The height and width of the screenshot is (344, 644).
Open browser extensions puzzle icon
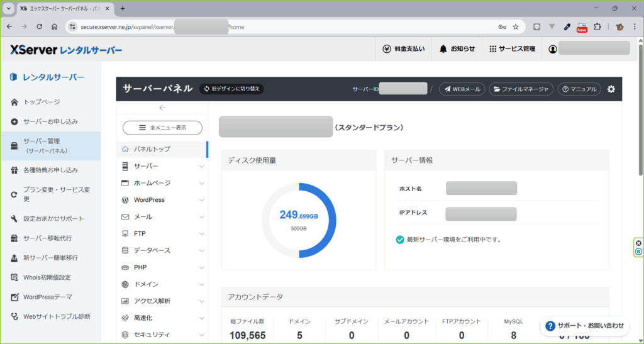597,26
